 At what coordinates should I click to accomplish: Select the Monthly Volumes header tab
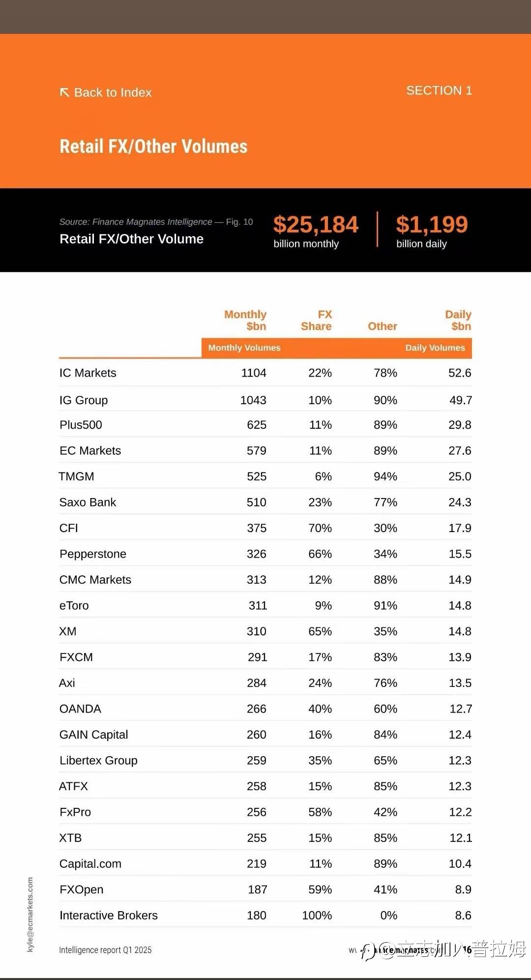tap(244, 348)
